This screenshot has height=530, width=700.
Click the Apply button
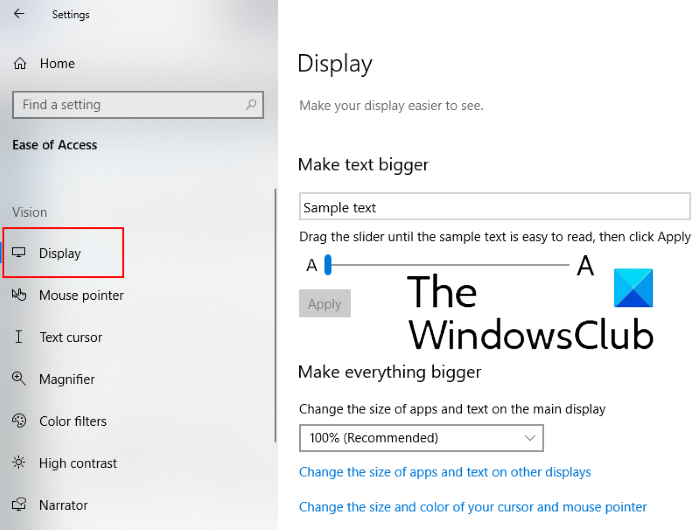click(325, 303)
